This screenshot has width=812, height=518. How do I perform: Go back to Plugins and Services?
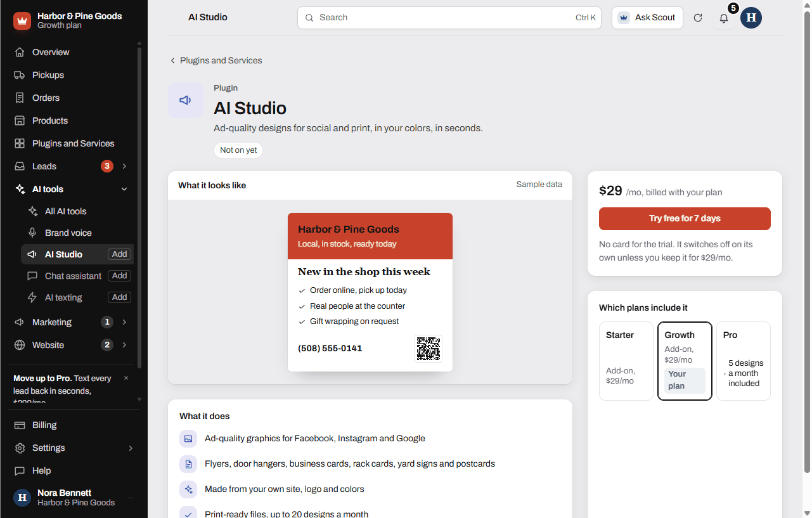click(216, 60)
